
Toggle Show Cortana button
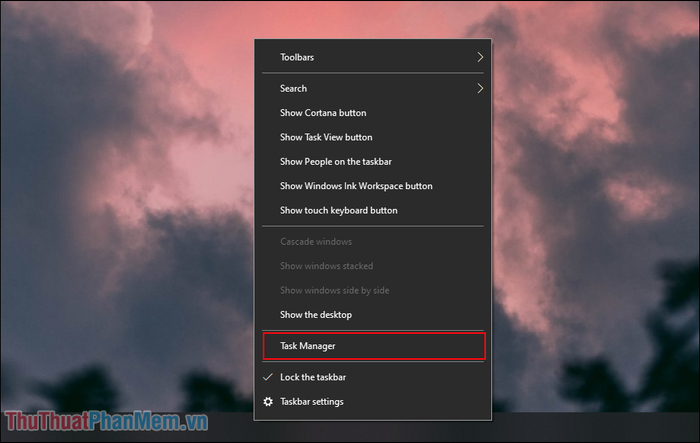pos(373,113)
